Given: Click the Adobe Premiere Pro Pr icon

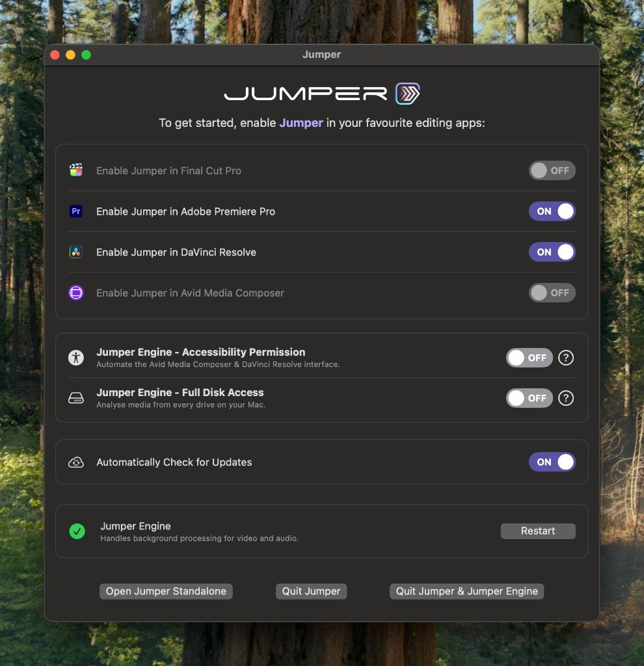Looking at the screenshot, I should point(76,211).
